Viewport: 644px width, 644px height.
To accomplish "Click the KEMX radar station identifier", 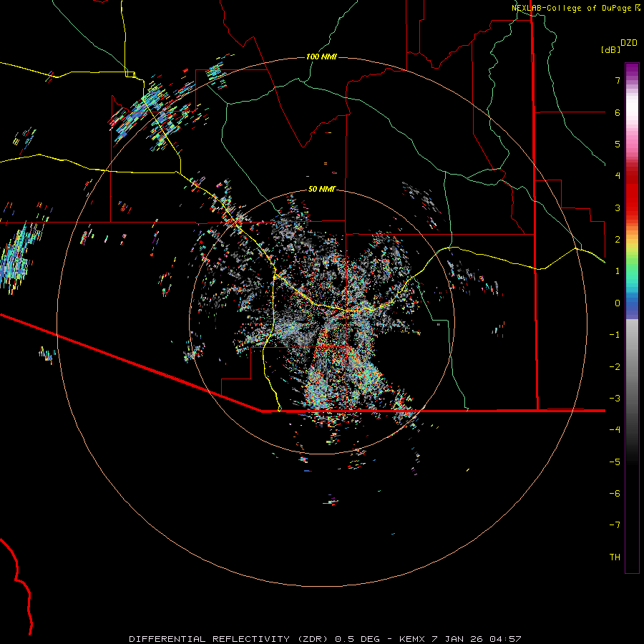I will click(x=412, y=639).
